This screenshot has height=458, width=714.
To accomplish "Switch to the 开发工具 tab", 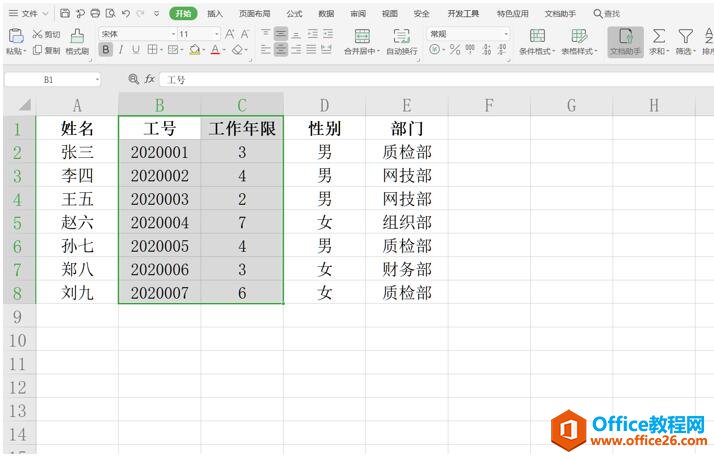I will [463, 14].
